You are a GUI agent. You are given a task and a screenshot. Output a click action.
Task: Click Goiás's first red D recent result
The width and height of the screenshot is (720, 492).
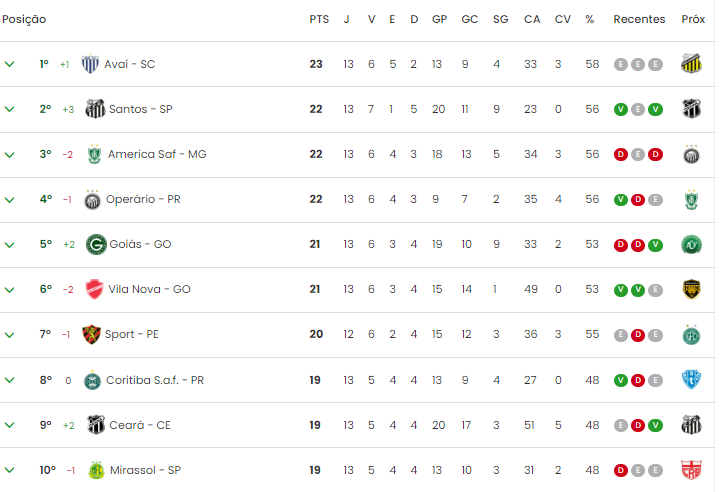(621, 245)
